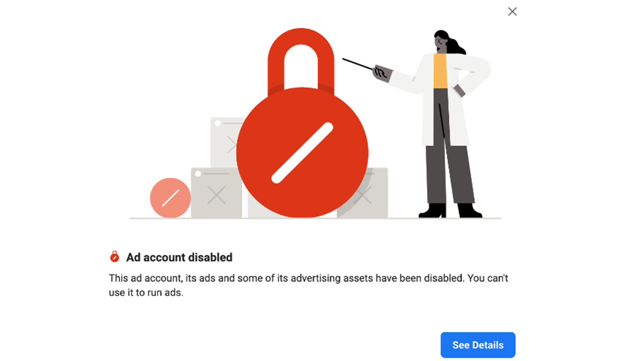
Task: Click the disabled account description paragraph
Action: 308,285
